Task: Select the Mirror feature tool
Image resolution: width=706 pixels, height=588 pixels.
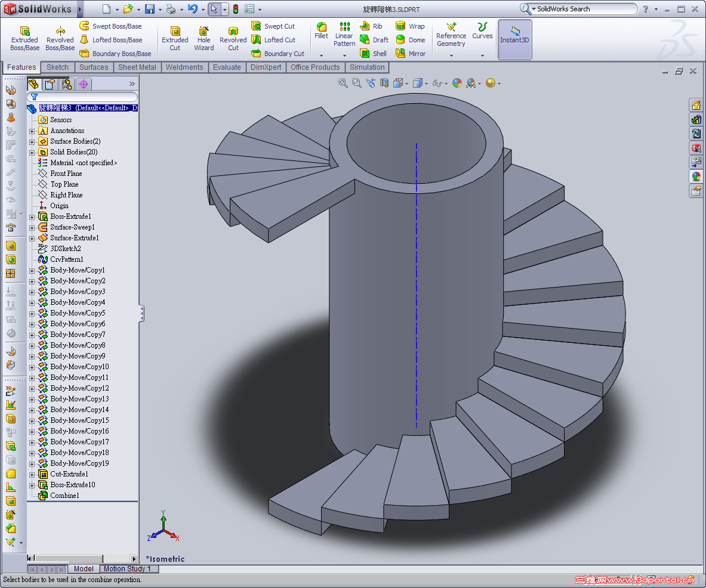Action: (411, 53)
